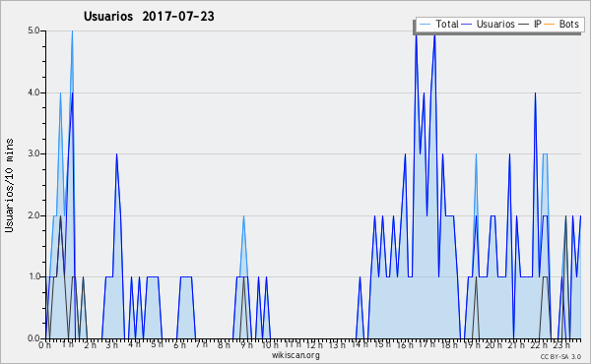Image resolution: width=591 pixels, height=364 pixels.
Task: Click the dark IP legend line
Action: coord(524,25)
